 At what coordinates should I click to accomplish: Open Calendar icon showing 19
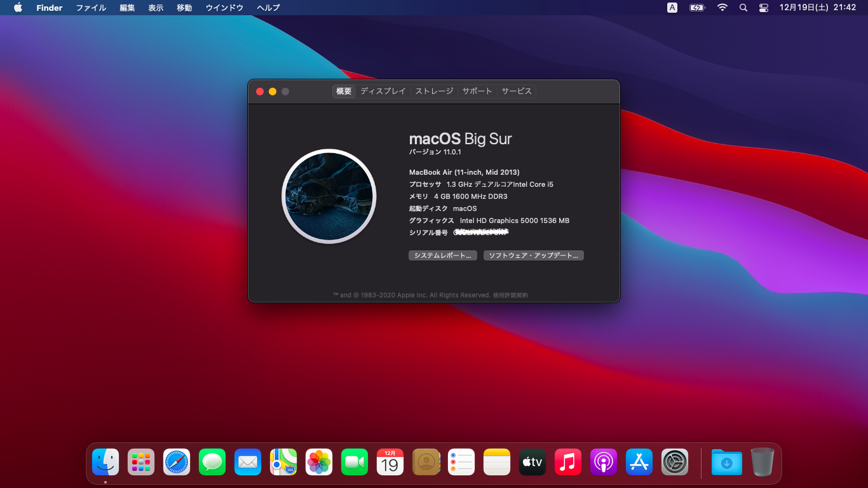coord(390,462)
